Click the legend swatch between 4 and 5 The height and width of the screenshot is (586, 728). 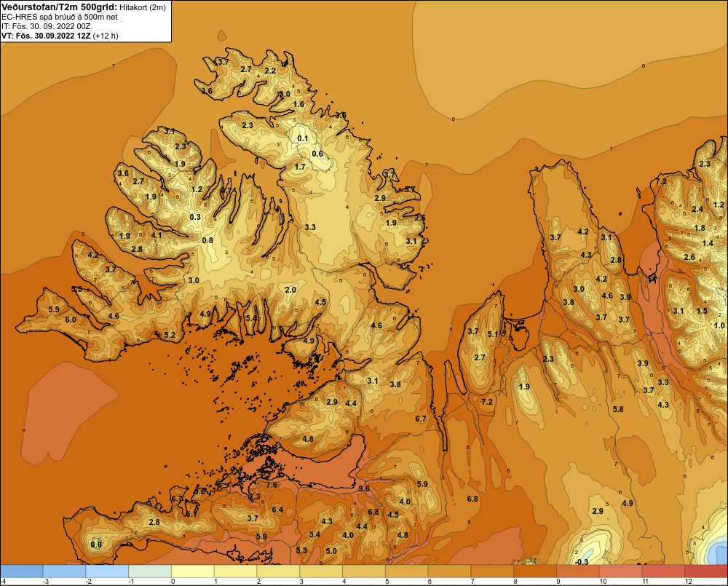[364, 571]
